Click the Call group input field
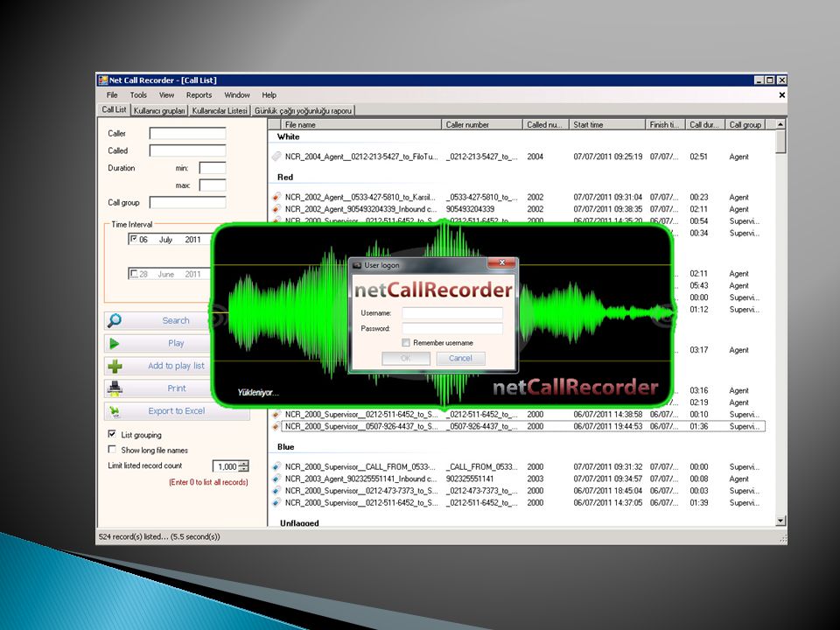This screenshot has height=630, width=840. 187,202
